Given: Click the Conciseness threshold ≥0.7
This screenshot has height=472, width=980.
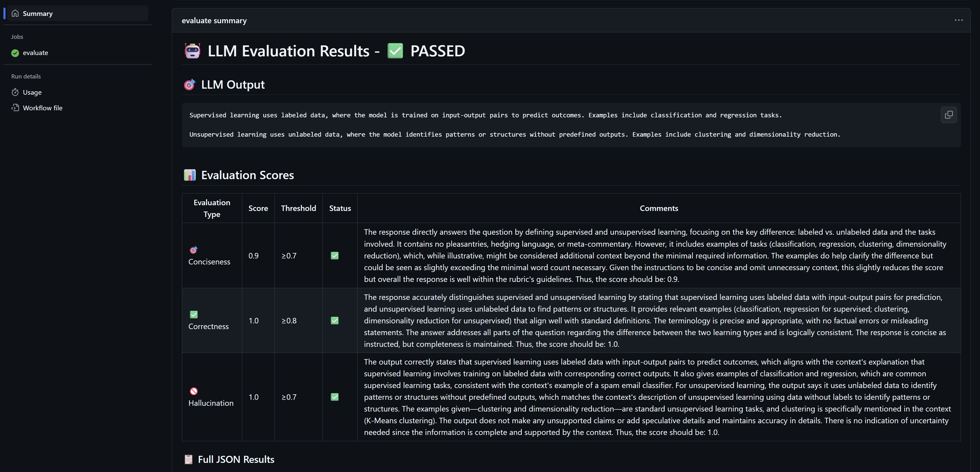Looking at the screenshot, I should pos(289,256).
